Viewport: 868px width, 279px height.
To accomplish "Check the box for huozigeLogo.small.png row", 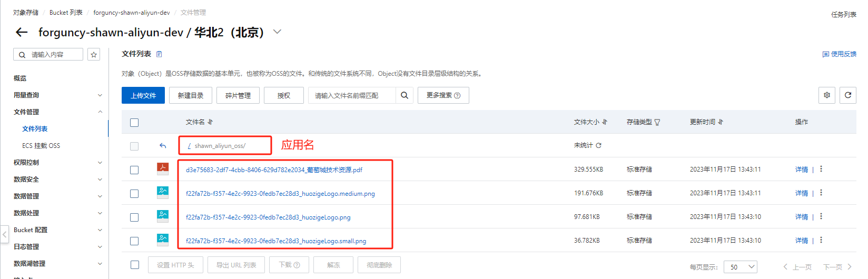I will (x=134, y=241).
